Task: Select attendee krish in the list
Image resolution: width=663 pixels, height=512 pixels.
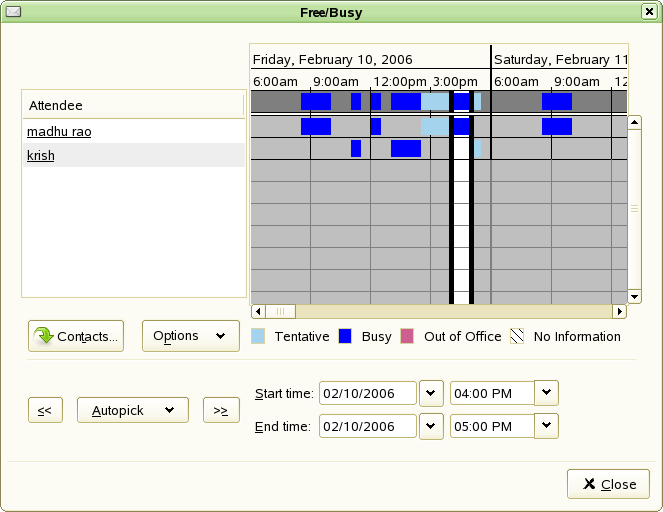Action: click(41, 155)
